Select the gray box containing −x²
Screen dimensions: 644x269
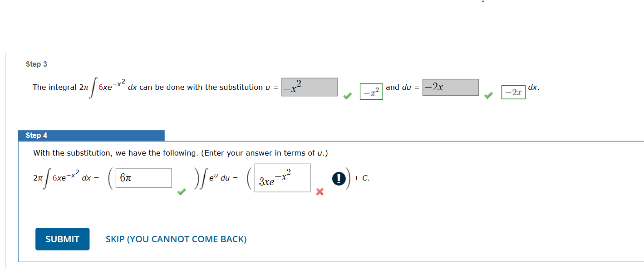pos(309,87)
